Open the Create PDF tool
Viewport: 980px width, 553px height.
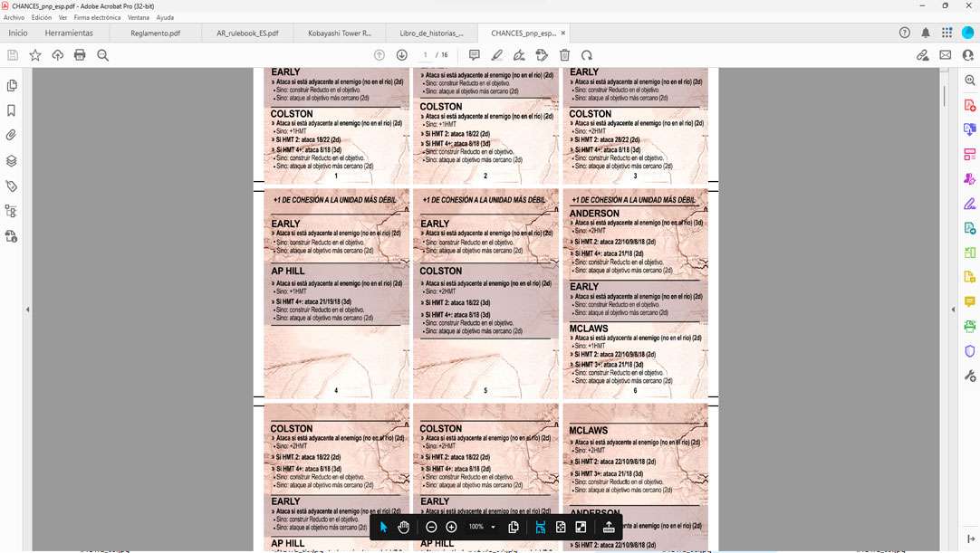[969, 105]
